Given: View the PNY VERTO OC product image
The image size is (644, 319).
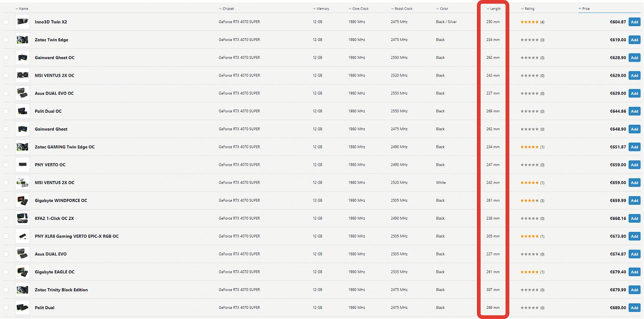Looking at the screenshot, I should pyautogui.click(x=23, y=165).
